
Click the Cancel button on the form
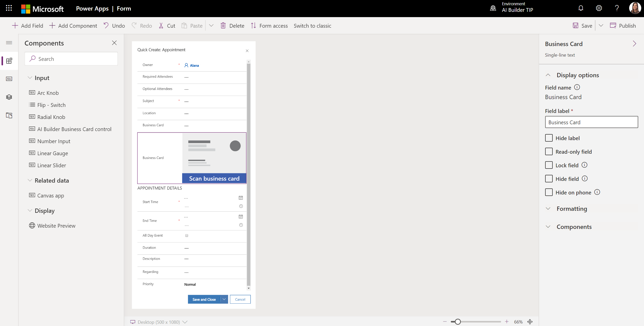tap(240, 299)
